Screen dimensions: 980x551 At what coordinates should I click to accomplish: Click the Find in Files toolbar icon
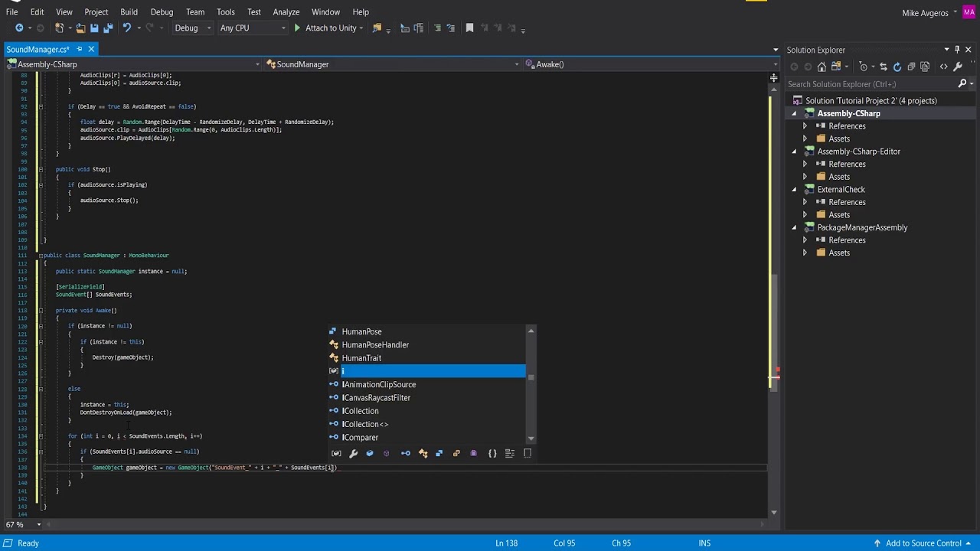coord(377,28)
